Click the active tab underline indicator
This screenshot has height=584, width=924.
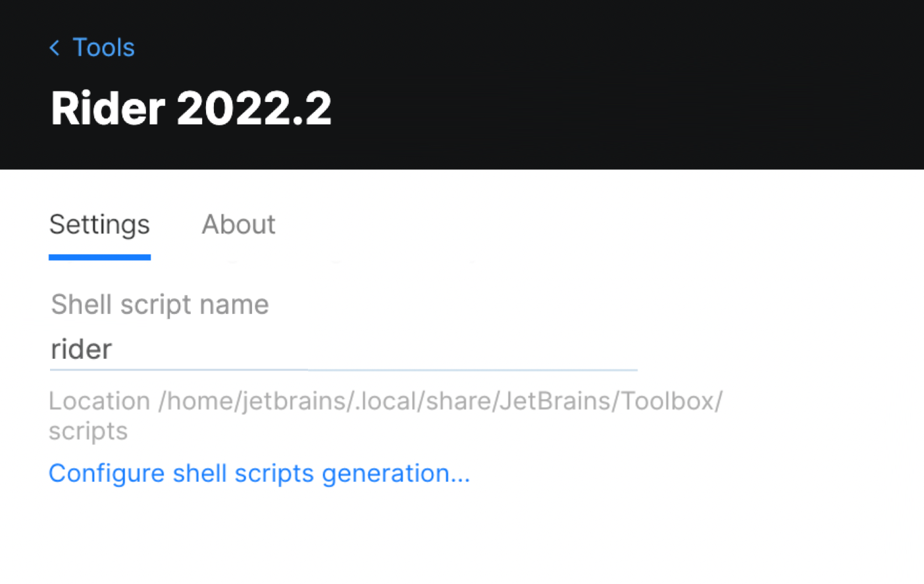pyautogui.click(x=99, y=257)
